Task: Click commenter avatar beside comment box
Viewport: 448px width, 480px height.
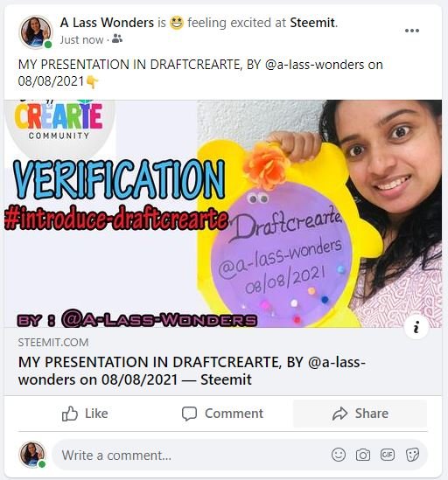Action: point(32,455)
